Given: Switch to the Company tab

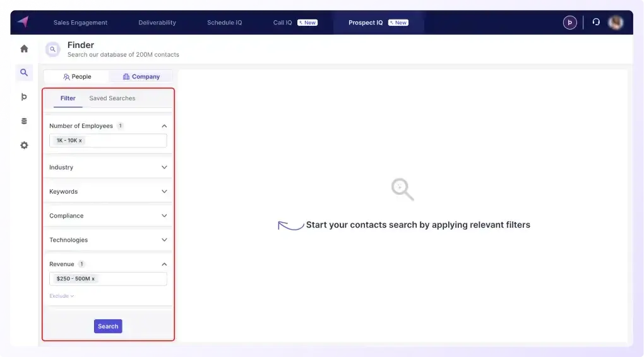Looking at the screenshot, I should [141, 77].
